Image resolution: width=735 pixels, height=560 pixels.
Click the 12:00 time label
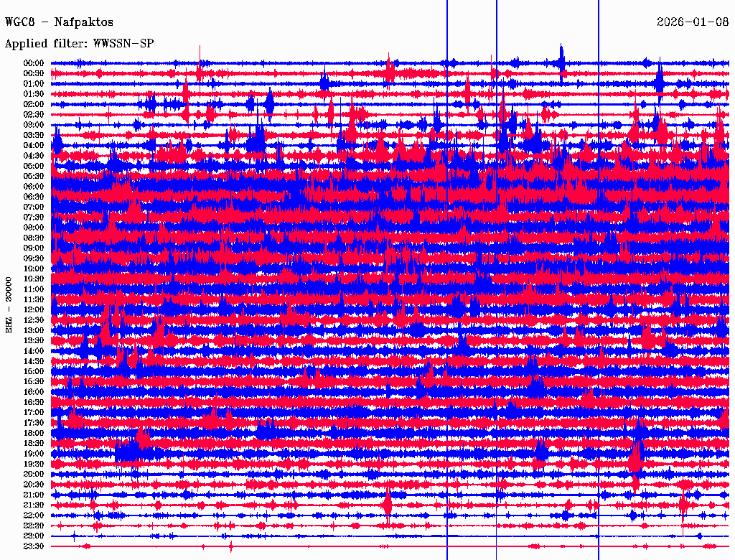[33, 309]
